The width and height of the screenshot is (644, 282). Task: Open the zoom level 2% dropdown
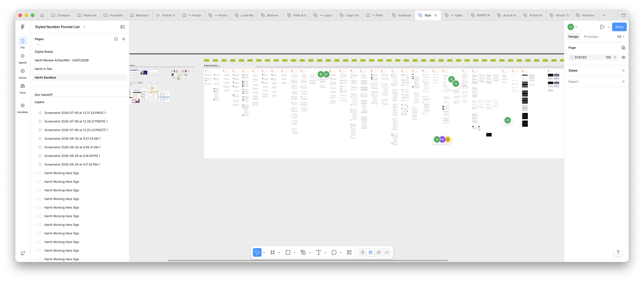(621, 37)
